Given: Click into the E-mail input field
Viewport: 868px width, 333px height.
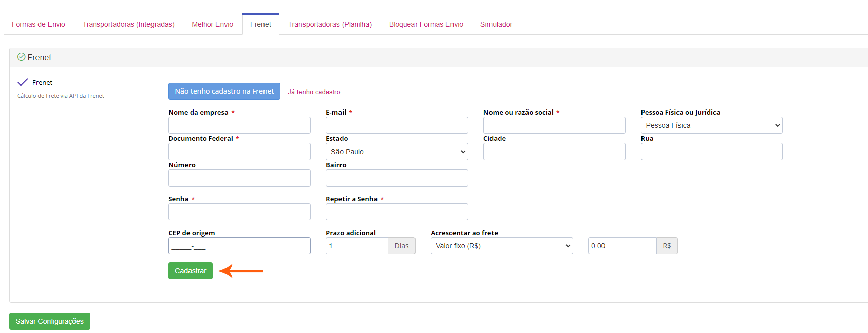Looking at the screenshot, I should point(397,125).
